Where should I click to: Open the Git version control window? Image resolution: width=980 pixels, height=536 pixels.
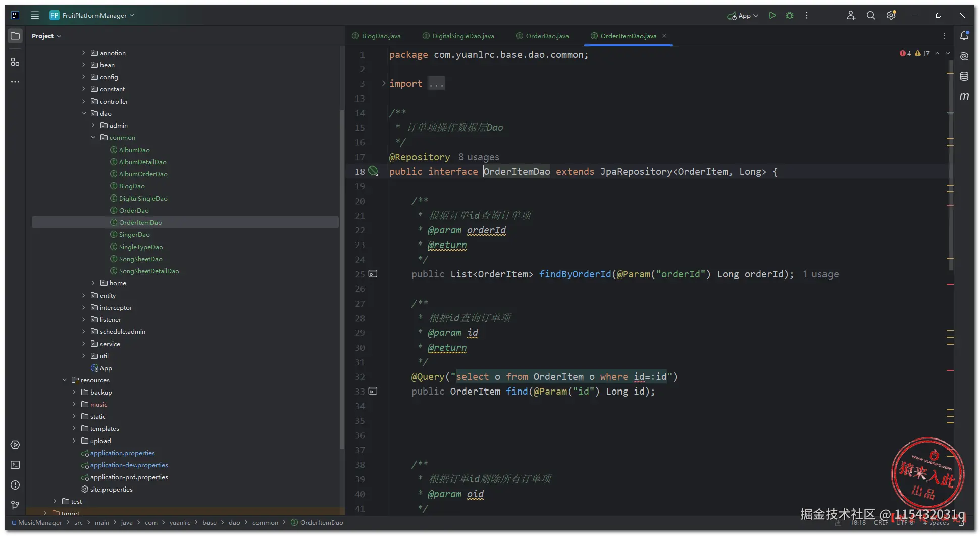[15, 505]
